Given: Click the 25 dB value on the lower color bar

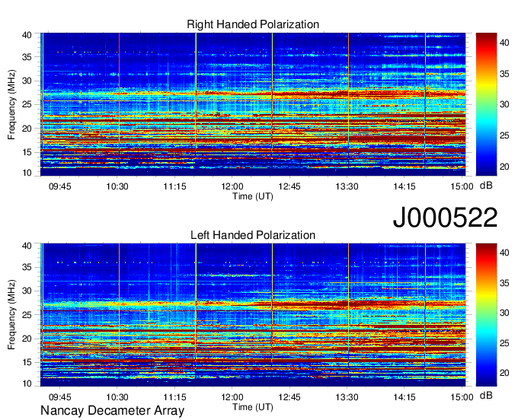Looking at the screenshot, I should (x=504, y=343).
